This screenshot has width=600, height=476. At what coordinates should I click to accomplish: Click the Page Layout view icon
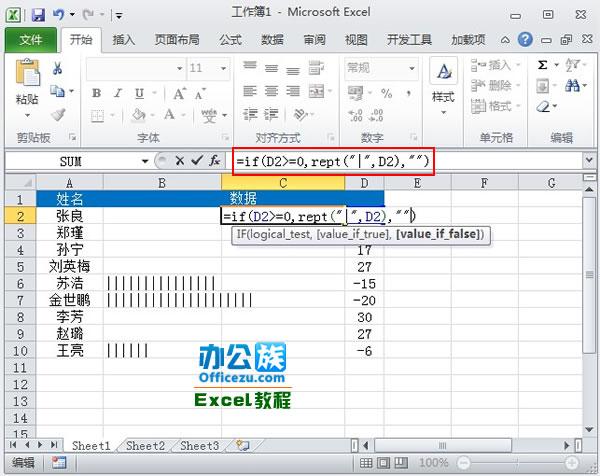pos(383,463)
